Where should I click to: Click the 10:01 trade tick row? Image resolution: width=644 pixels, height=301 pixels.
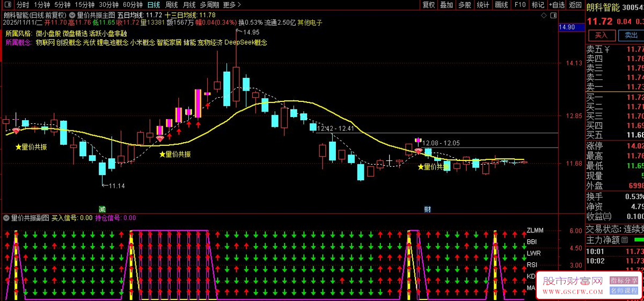pos(615,251)
